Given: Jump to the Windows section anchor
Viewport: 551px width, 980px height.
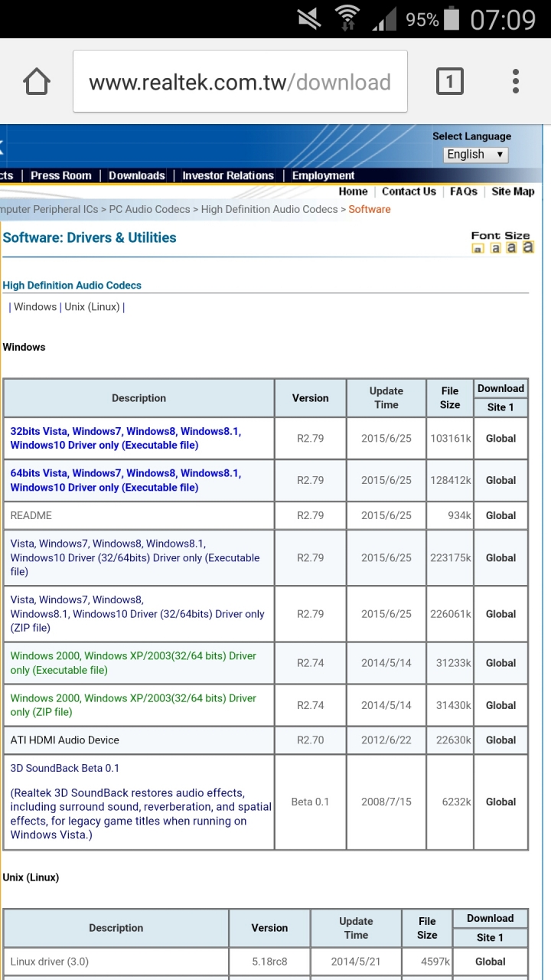Looking at the screenshot, I should 35,306.
